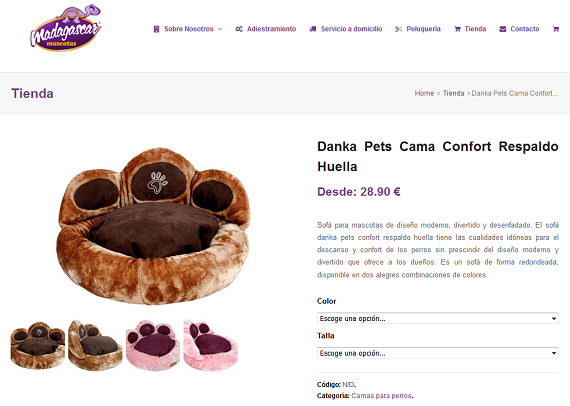Select the first brown front-view bed thumbnail
Image resolution: width=570 pixels, height=406 pixels.
(38, 345)
